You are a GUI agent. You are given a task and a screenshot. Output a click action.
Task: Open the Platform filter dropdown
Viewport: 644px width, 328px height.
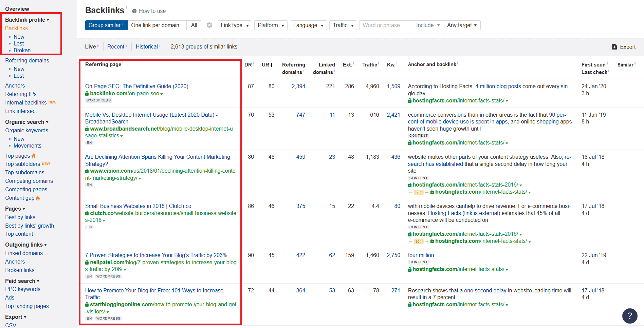271,25
